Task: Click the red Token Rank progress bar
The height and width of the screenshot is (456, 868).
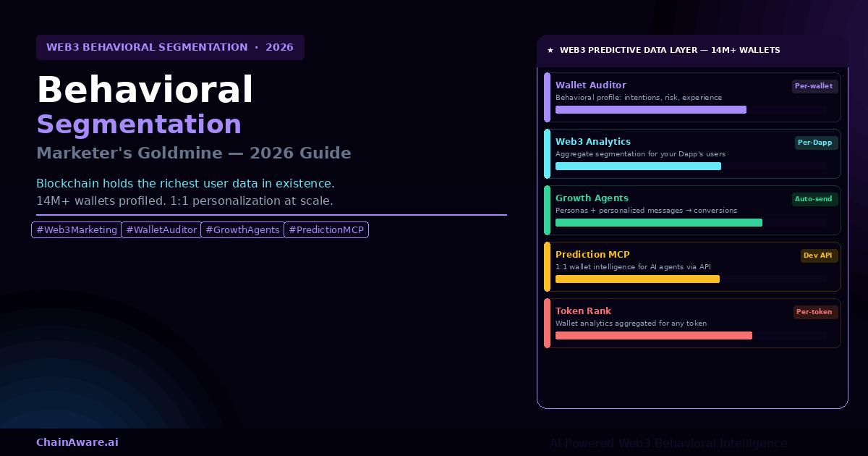Action: pyautogui.click(x=653, y=336)
